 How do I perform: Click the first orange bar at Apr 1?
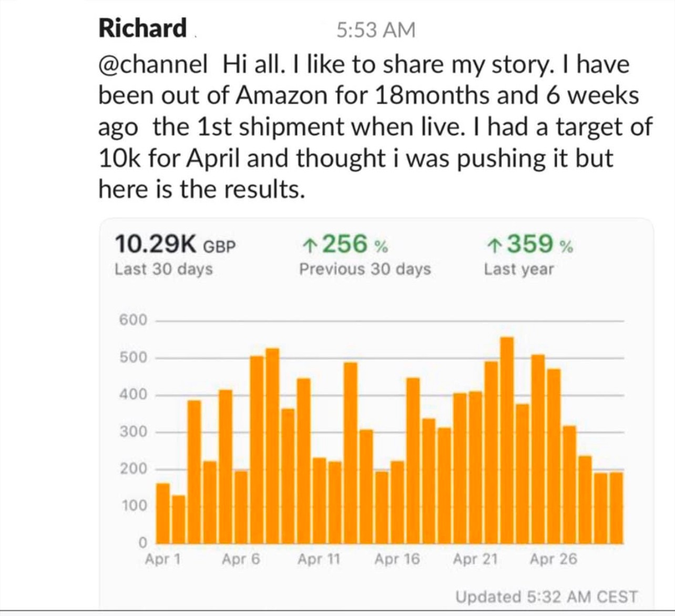tap(163, 513)
